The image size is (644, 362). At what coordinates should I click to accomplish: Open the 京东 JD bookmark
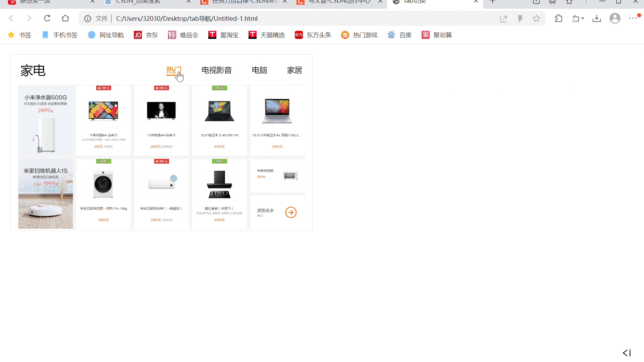point(146,35)
